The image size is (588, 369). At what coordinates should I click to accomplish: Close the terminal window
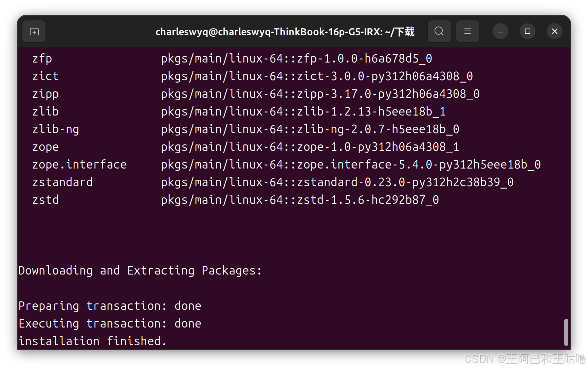[554, 31]
